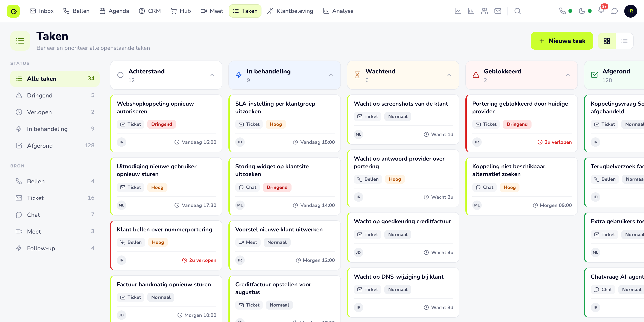Open the Klantbeleving tab

[x=290, y=11]
